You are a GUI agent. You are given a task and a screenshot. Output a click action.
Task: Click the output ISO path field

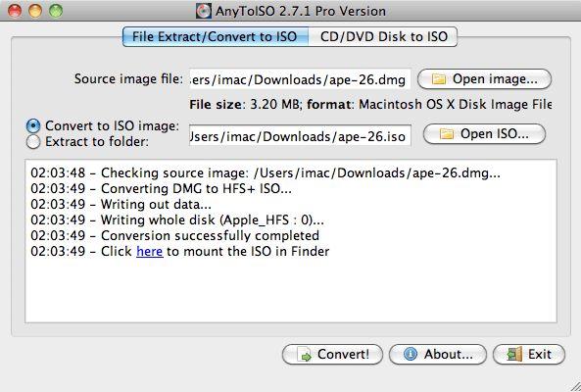pyautogui.click(x=300, y=136)
